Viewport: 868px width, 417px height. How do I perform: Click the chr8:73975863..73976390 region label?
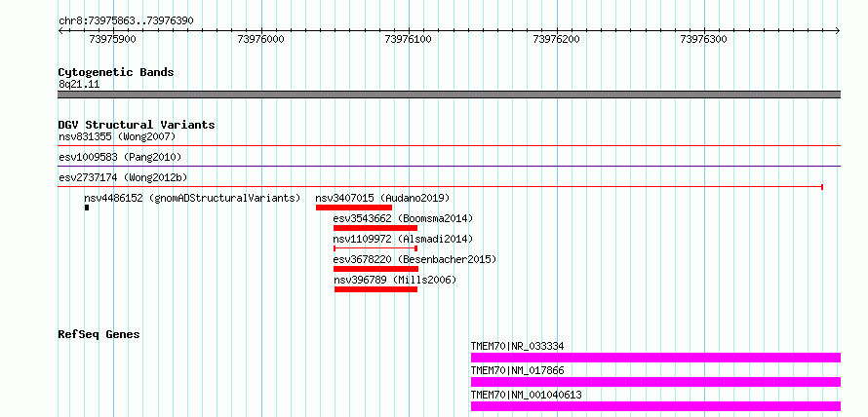(126, 20)
